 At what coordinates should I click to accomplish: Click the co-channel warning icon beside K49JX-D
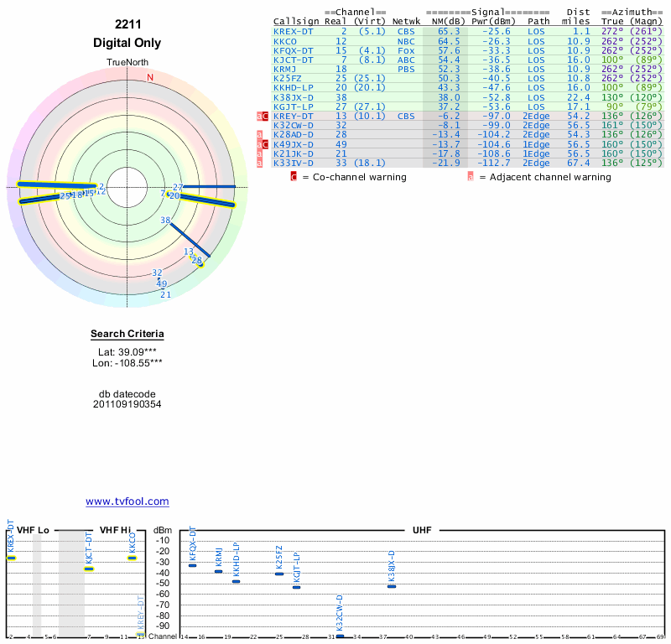pos(267,144)
